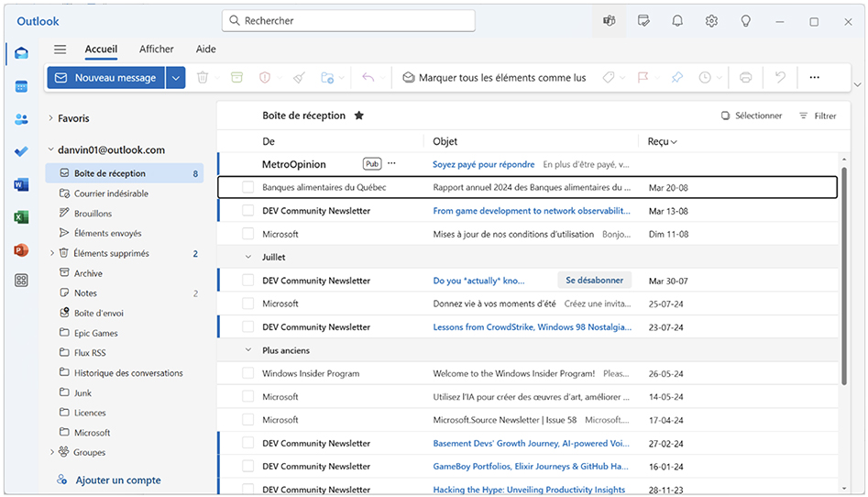Viewport: 868px width, 497px height.
Task: Click the Se désabonner button
Action: [x=594, y=281]
